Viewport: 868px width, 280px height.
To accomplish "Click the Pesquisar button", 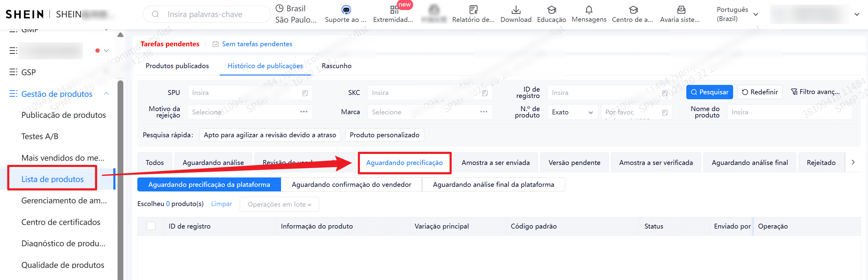I will pos(709,92).
